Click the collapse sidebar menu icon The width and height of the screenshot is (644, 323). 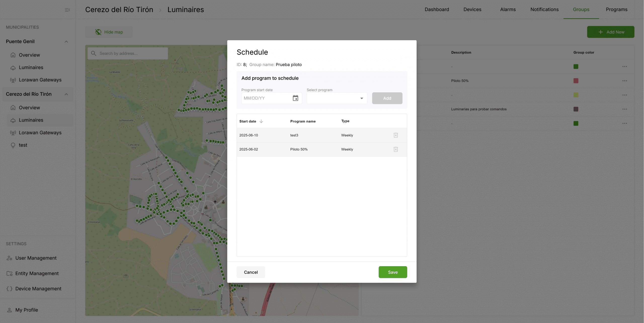point(67,10)
